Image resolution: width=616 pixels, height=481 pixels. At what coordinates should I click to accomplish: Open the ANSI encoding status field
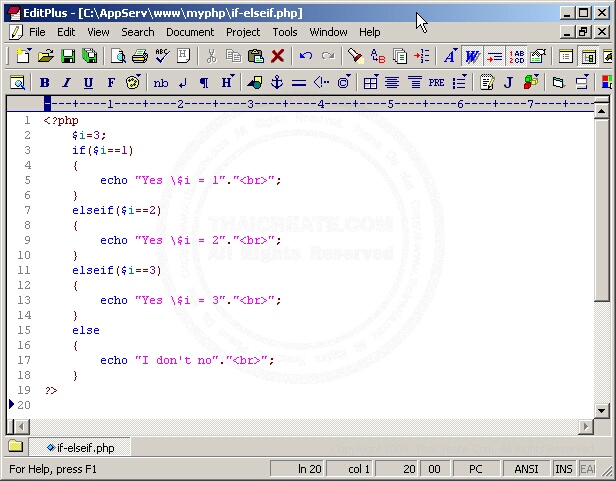click(x=526, y=468)
